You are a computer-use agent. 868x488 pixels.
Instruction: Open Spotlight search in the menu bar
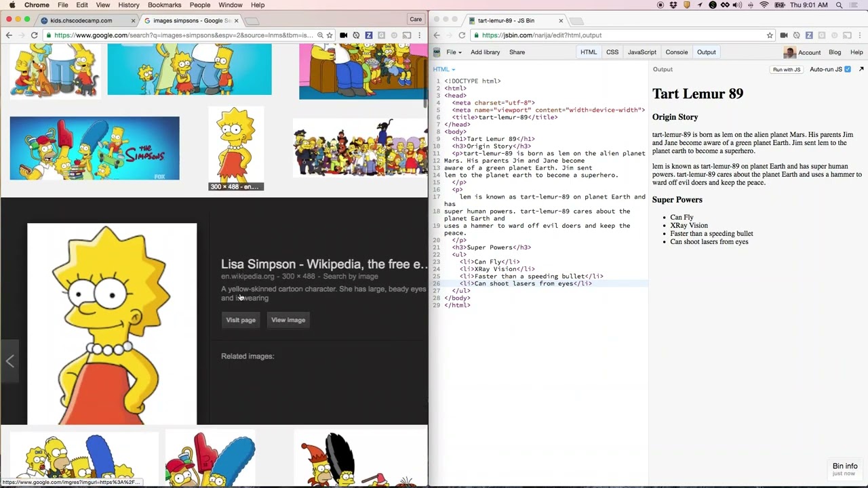pos(840,5)
